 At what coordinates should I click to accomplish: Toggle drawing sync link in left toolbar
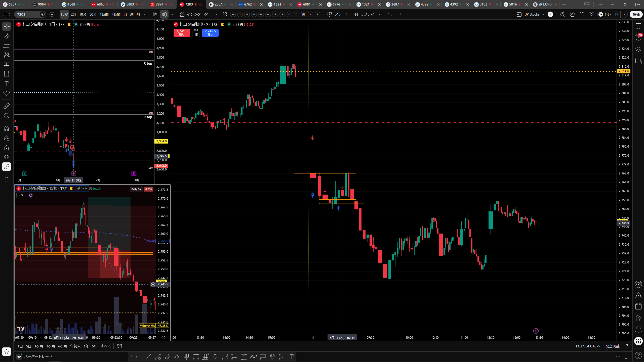[7, 167]
